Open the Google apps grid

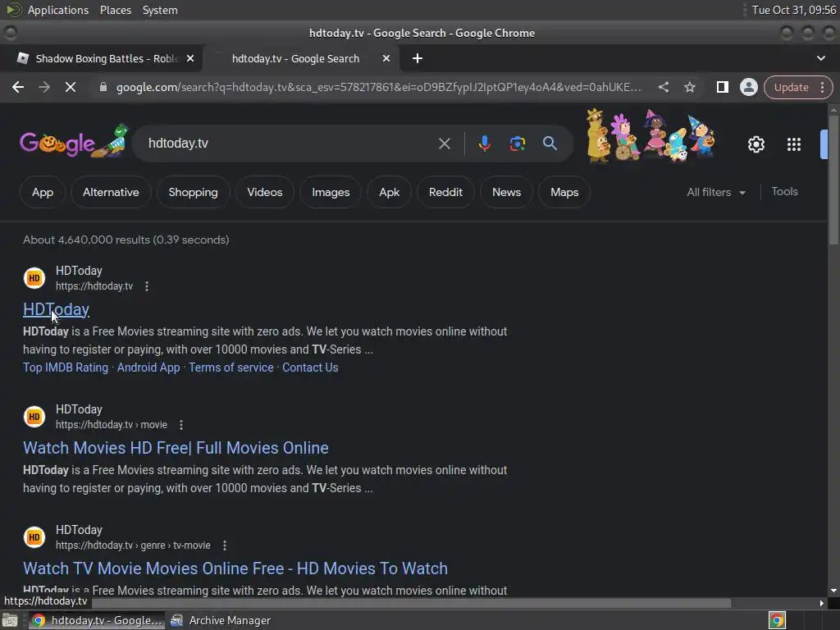pyautogui.click(x=793, y=144)
